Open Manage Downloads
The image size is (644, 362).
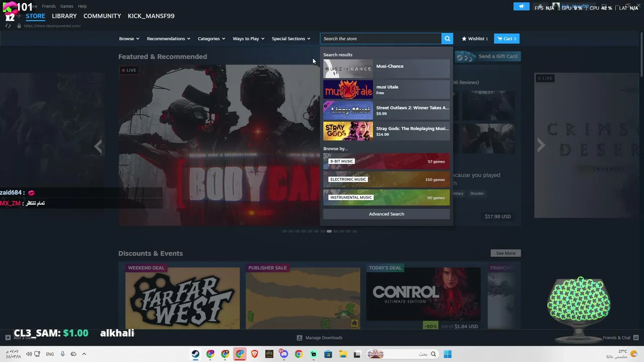coord(319,338)
